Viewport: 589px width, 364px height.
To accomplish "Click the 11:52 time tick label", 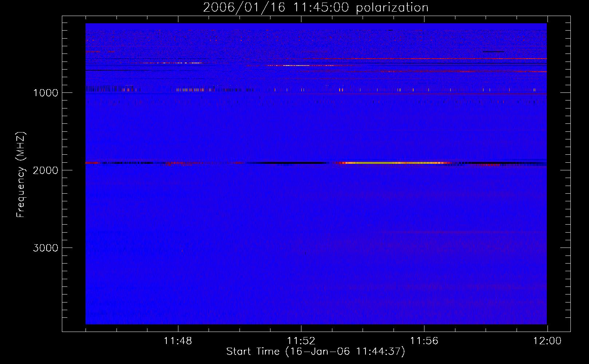I will 301,341.
